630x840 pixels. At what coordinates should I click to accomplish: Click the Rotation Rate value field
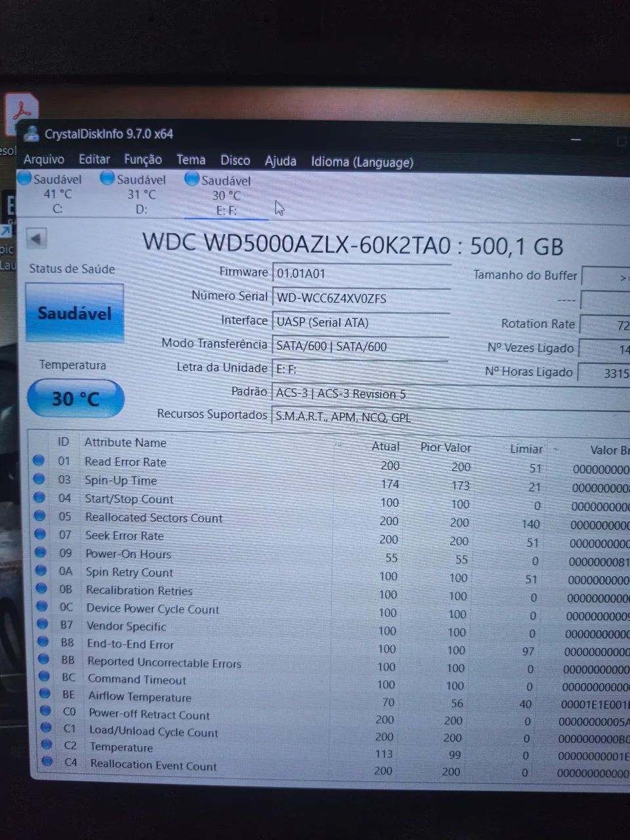pyautogui.click(x=606, y=325)
